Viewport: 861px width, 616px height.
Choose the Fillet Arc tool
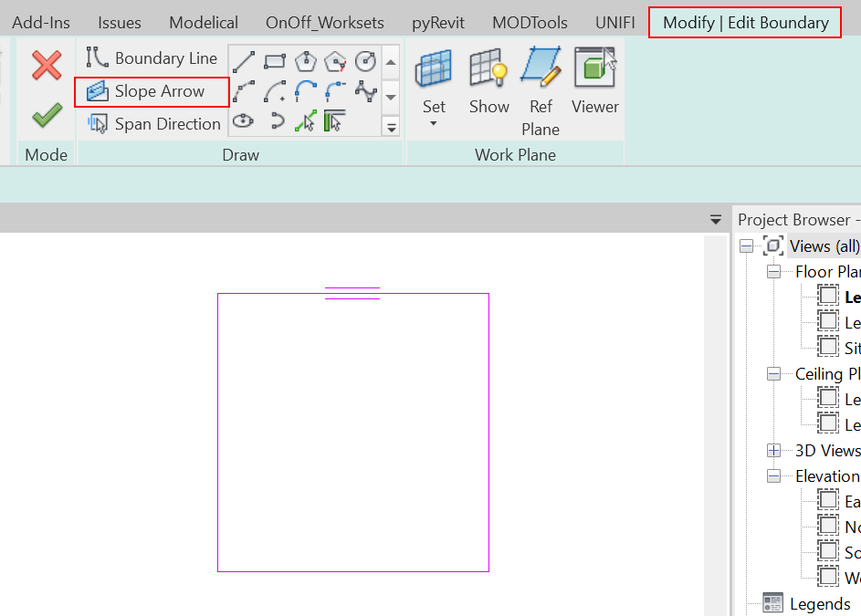(x=335, y=91)
